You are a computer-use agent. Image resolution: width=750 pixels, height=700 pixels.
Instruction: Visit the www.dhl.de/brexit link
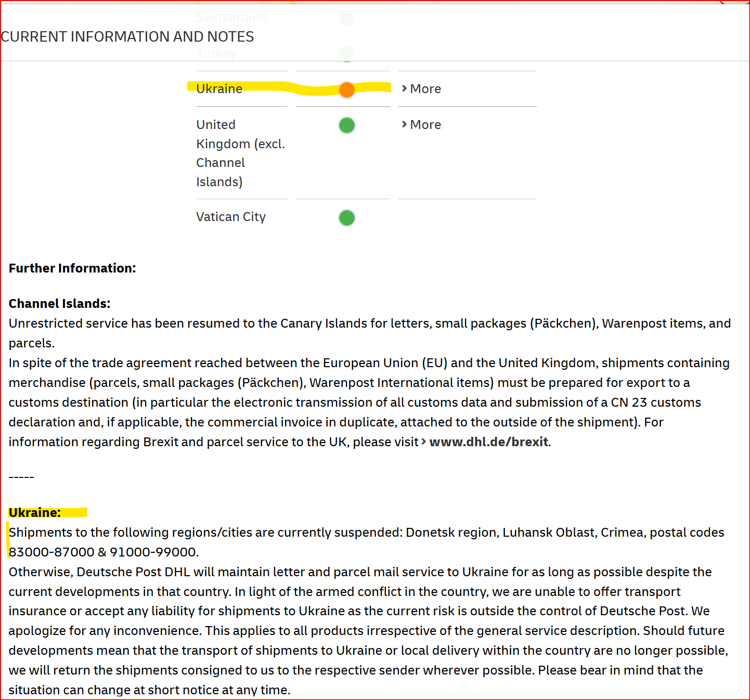(x=488, y=442)
